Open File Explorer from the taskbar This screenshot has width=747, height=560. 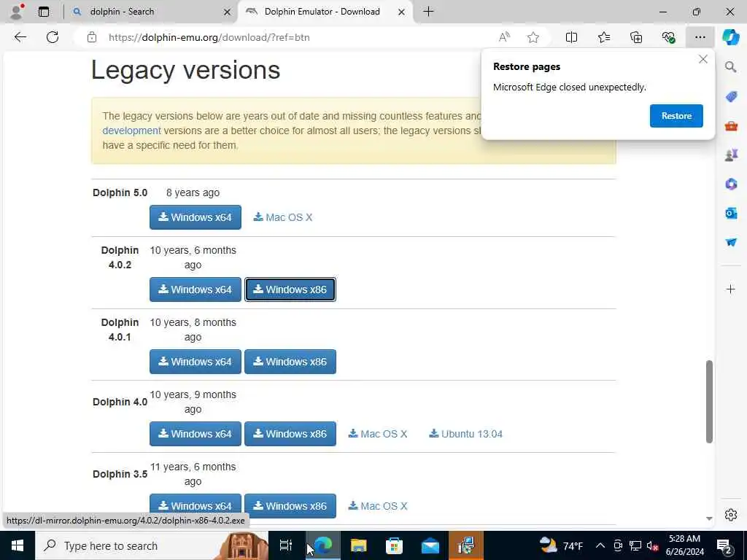point(358,545)
